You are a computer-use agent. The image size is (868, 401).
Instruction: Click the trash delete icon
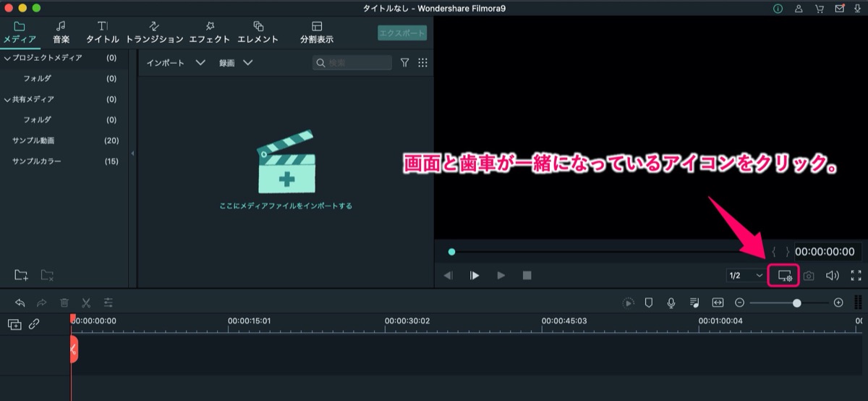point(64,303)
